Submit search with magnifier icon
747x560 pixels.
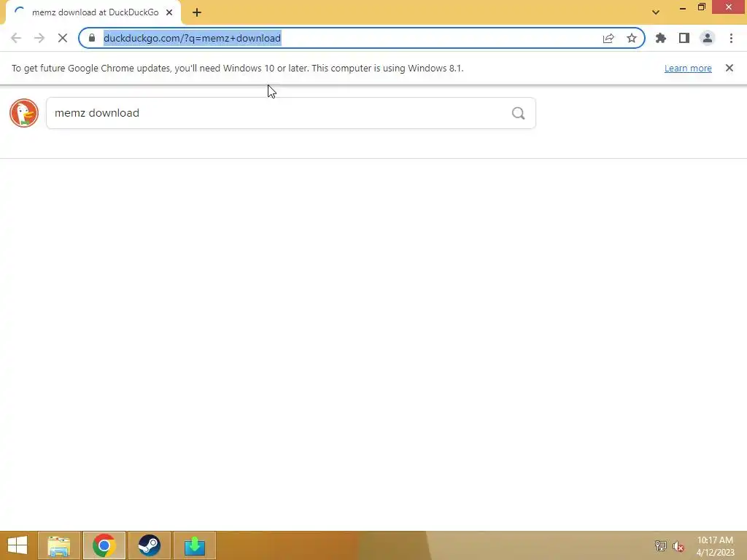coord(519,113)
